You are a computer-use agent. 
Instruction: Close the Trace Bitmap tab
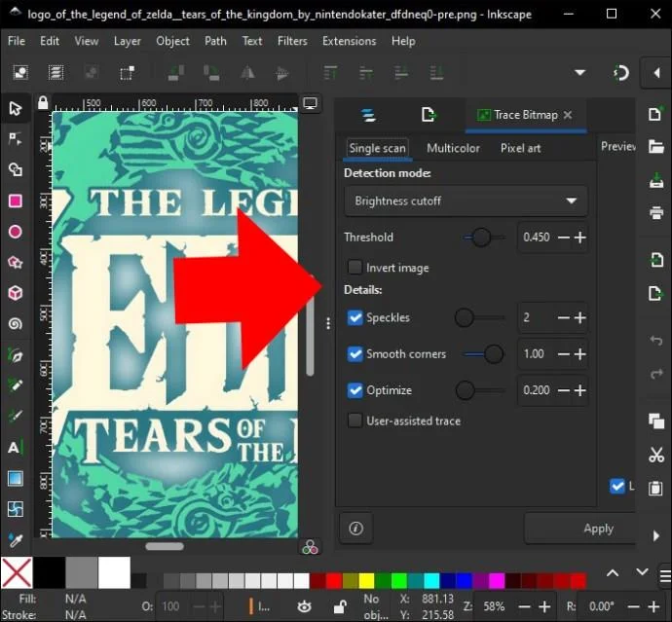(568, 115)
